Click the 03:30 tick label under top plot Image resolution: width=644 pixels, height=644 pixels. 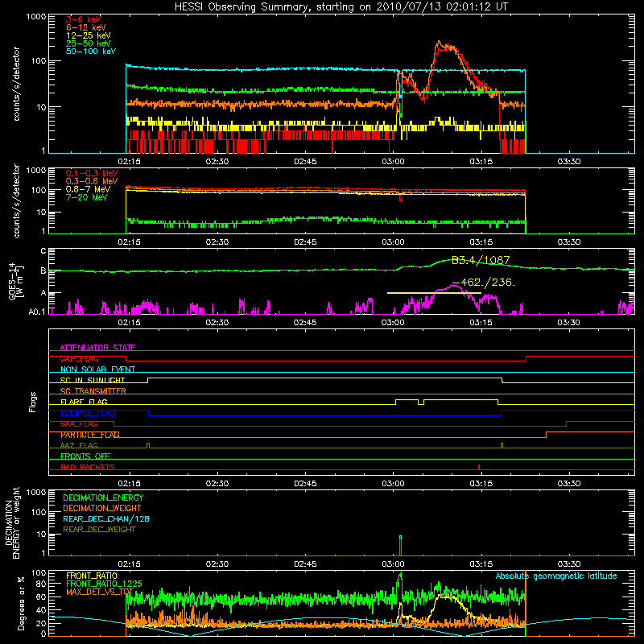click(569, 162)
